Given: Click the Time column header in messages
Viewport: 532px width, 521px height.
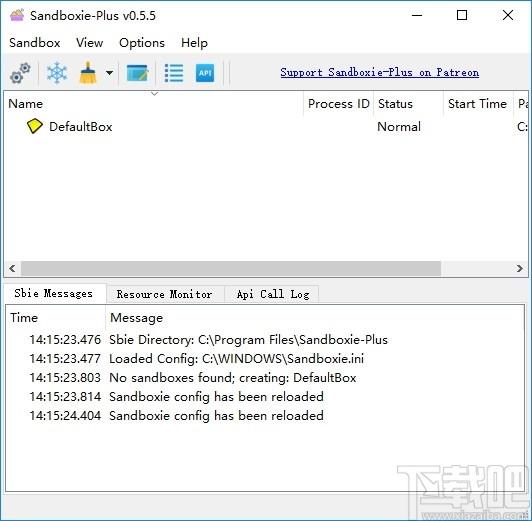Looking at the screenshot, I should click(x=55, y=318).
